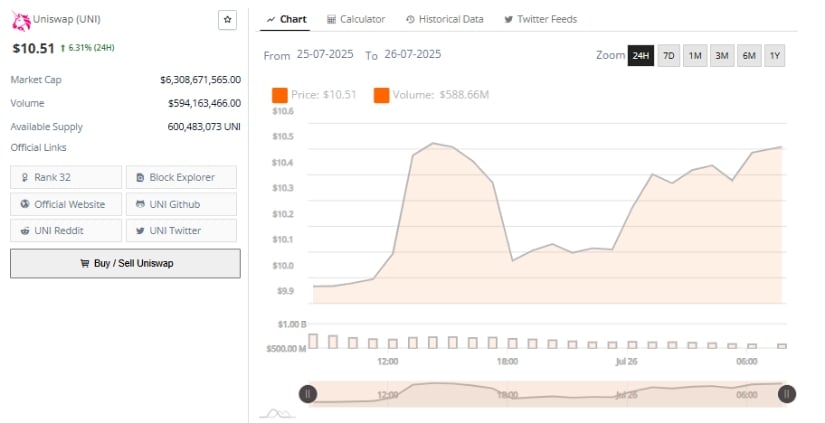
Task: Open the UNI Reddit link
Action: pyautogui.click(x=66, y=230)
